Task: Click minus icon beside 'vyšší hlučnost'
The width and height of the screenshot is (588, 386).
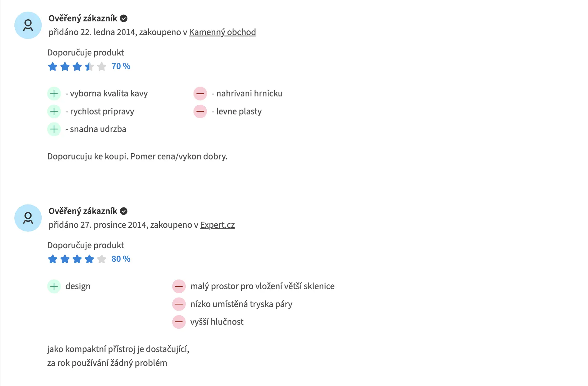Action: (179, 322)
